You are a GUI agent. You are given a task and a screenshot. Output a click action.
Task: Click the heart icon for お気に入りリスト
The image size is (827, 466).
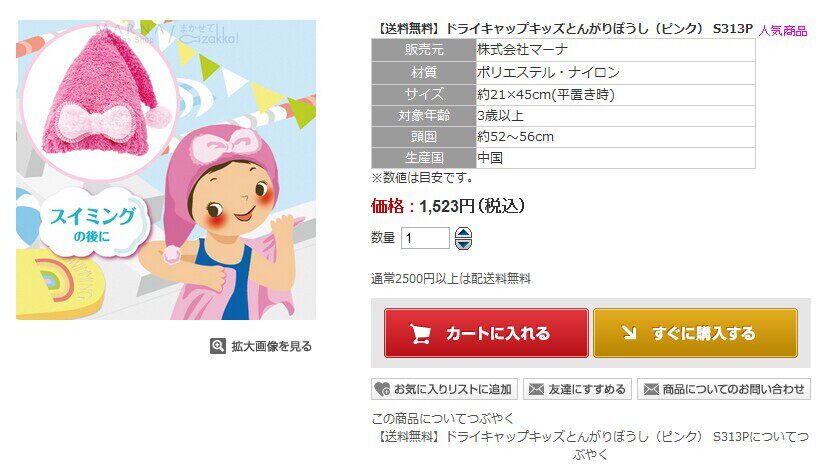382,390
